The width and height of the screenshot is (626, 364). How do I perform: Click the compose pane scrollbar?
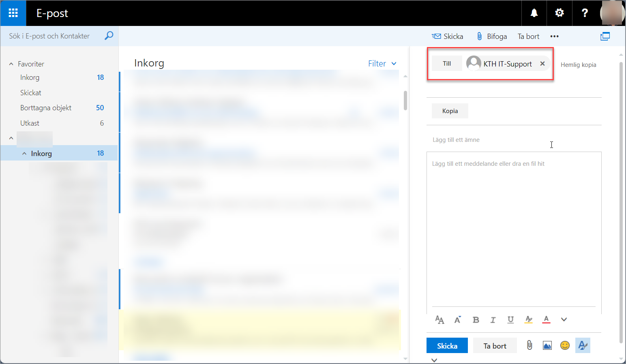(x=621, y=203)
